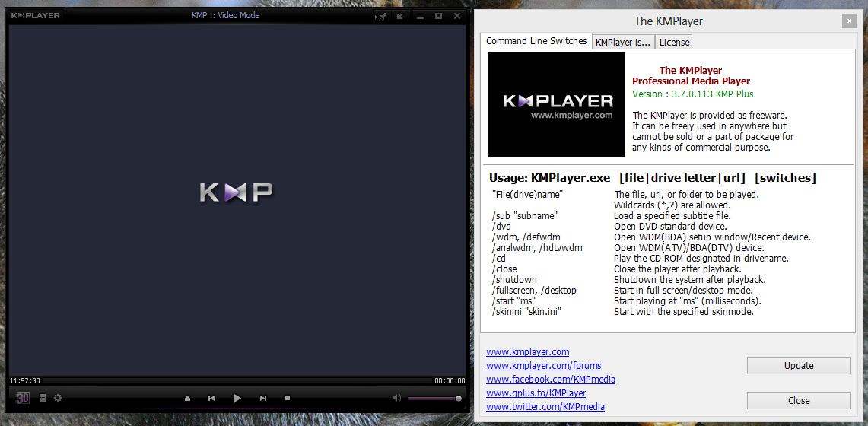Screen dimensions: 868x426
Task: Open the www.kmplayer.com/forums link
Action: 544,366
